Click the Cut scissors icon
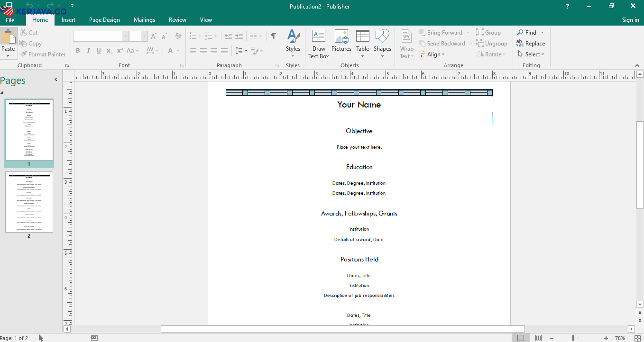The width and height of the screenshot is (644, 342). (x=23, y=32)
